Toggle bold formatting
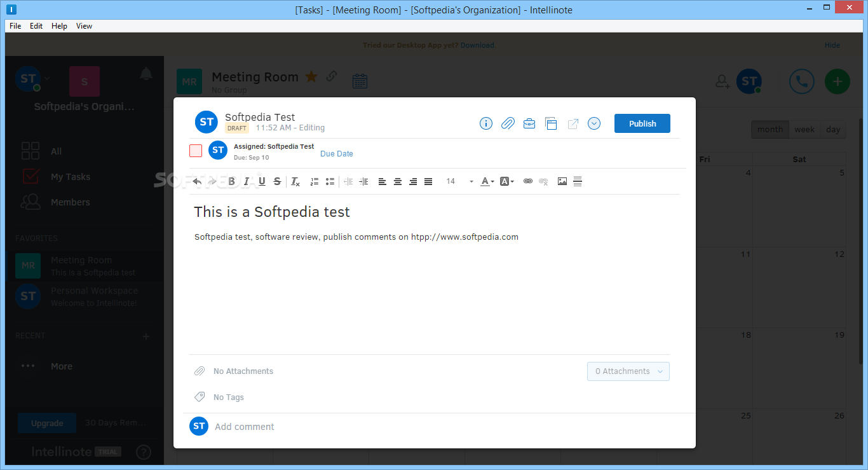 point(232,181)
